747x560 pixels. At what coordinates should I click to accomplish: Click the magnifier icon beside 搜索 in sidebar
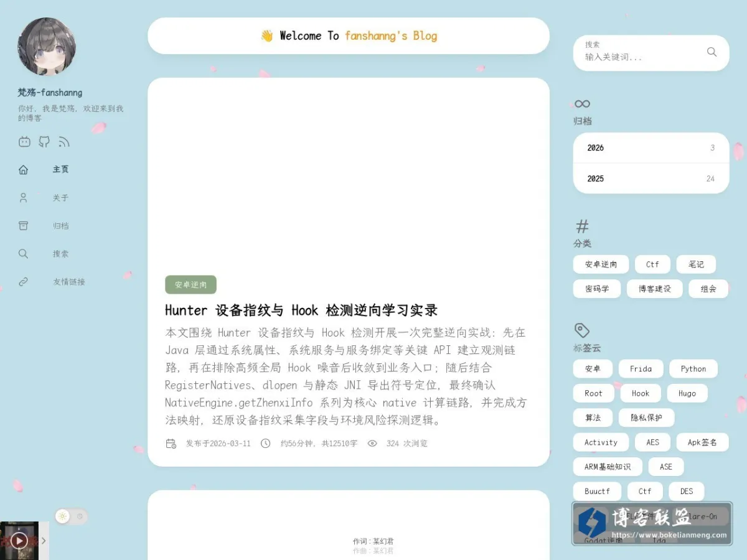tap(23, 254)
